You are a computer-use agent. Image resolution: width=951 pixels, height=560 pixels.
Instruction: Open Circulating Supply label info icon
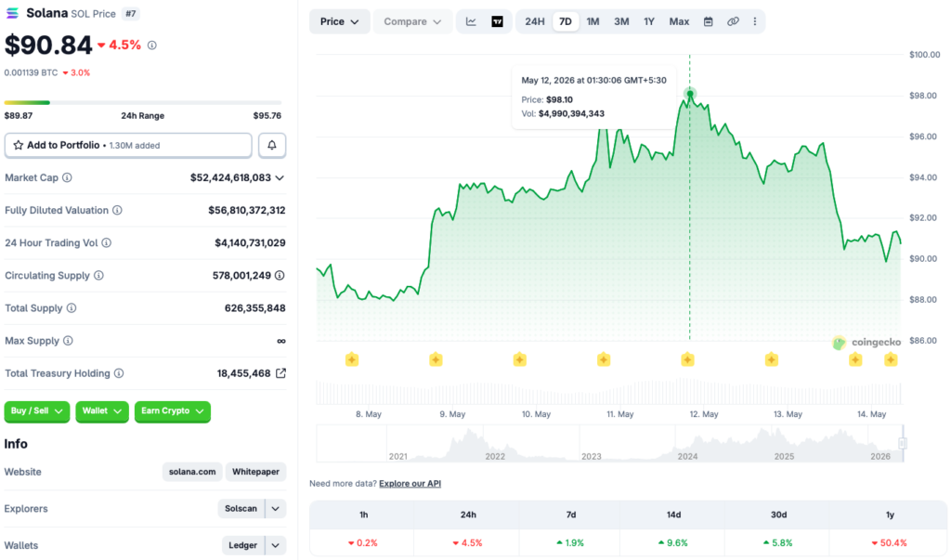point(98,276)
